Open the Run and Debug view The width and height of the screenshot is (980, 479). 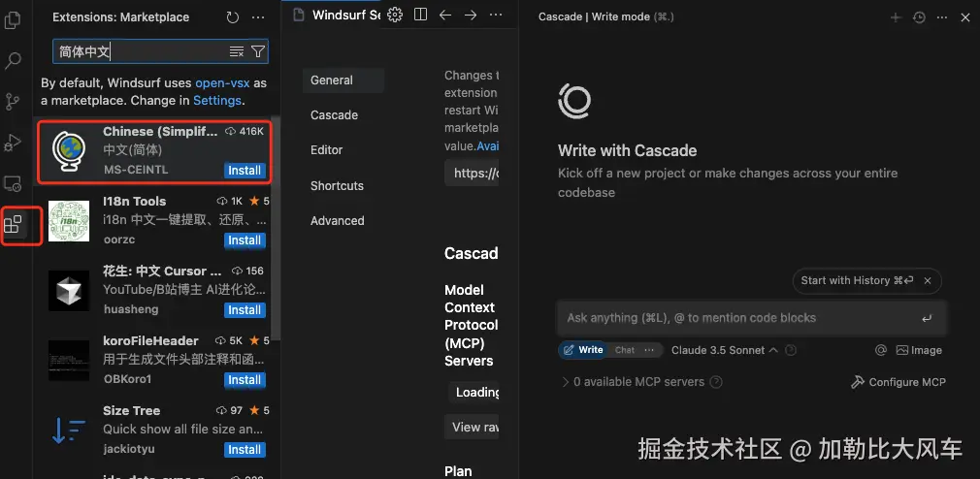click(13, 143)
